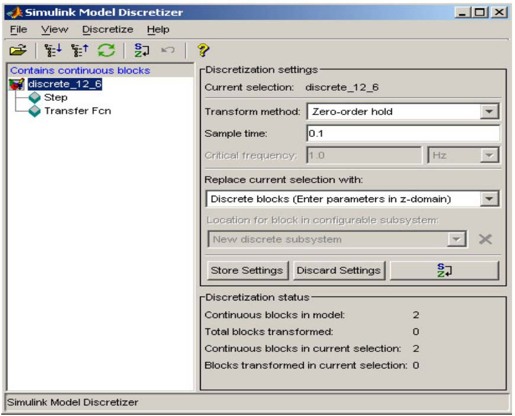Click the undo discretization toolbar icon
515x416 pixels.
(168, 50)
